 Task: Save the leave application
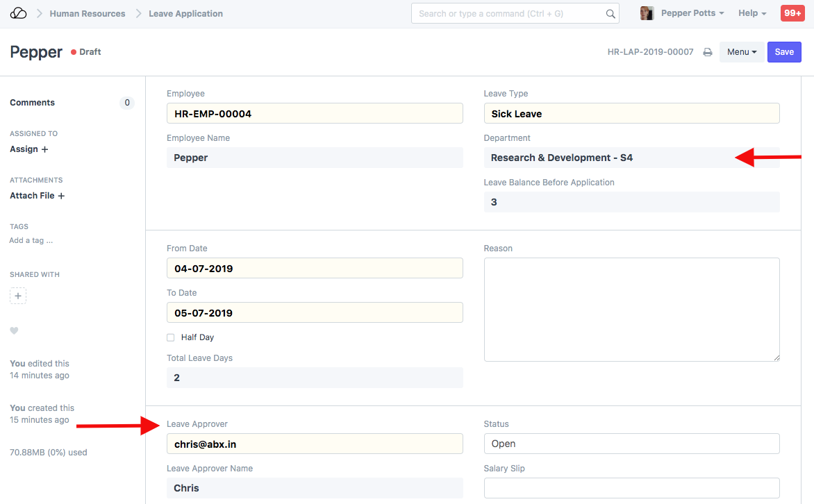coord(784,52)
